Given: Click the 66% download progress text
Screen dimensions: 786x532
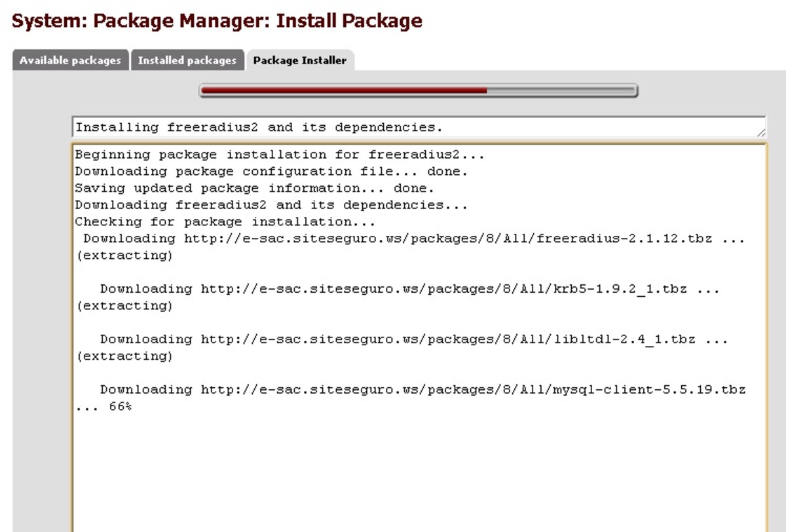Looking at the screenshot, I should click(121, 406).
